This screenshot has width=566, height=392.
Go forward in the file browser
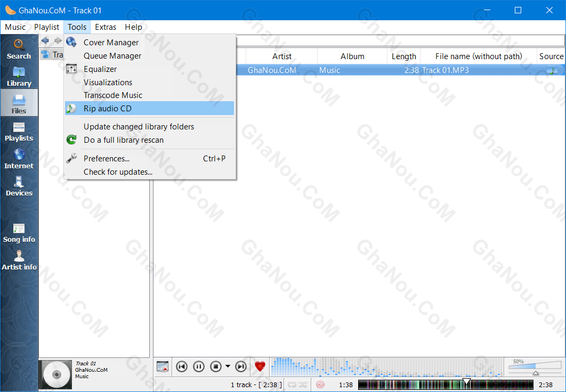pyautogui.click(x=58, y=40)
